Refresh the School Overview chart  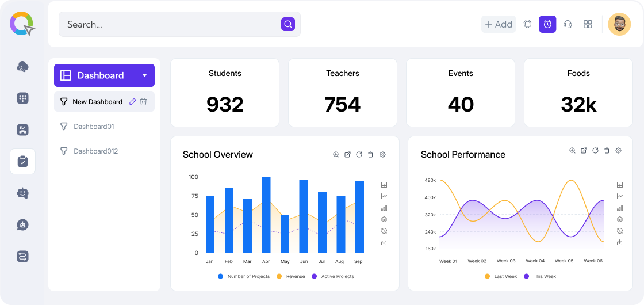359,155
